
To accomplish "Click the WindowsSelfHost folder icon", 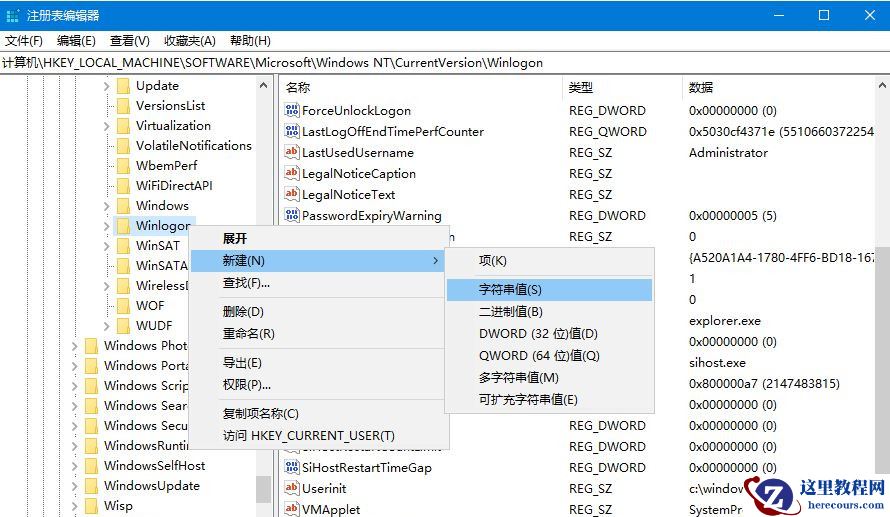I will pyautogui.click(x=91, y=466).
